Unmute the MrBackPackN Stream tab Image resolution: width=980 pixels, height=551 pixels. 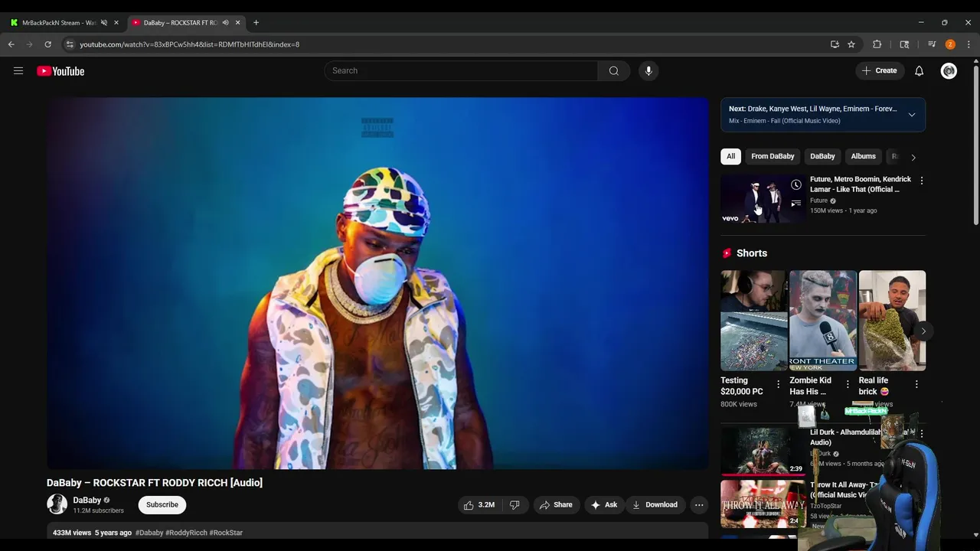coord(104,23)
